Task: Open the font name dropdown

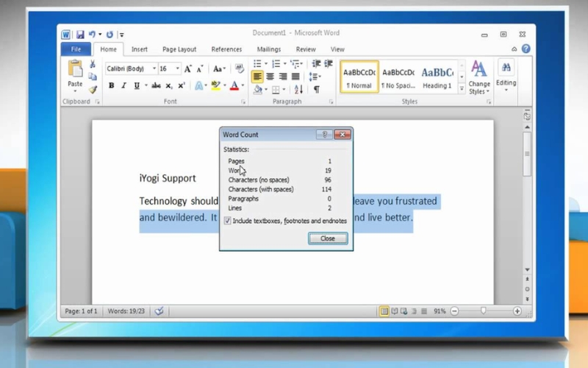Action: [154, 68]
